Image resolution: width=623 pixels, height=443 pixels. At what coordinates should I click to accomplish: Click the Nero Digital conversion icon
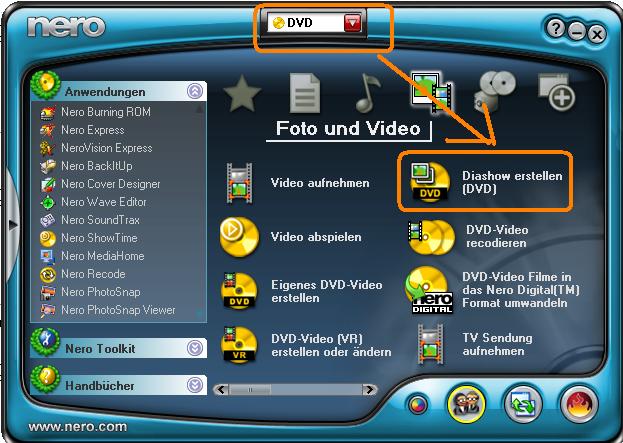[x=429, y=290]
